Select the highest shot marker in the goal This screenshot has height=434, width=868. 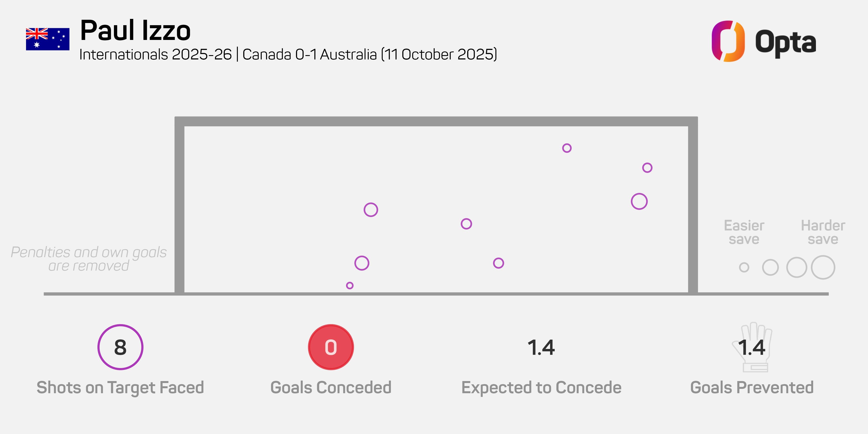click(567, 148)
